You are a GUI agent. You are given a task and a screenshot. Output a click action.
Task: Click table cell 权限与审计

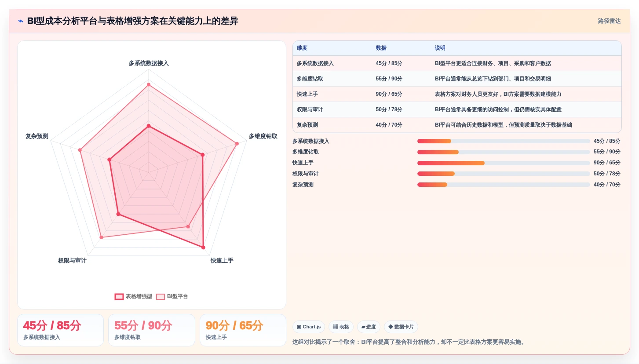click(310, 109)
